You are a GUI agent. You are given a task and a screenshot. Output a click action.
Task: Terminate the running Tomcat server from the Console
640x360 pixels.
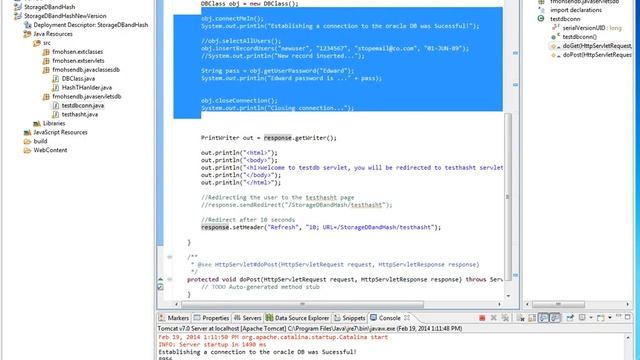[482, 318]
